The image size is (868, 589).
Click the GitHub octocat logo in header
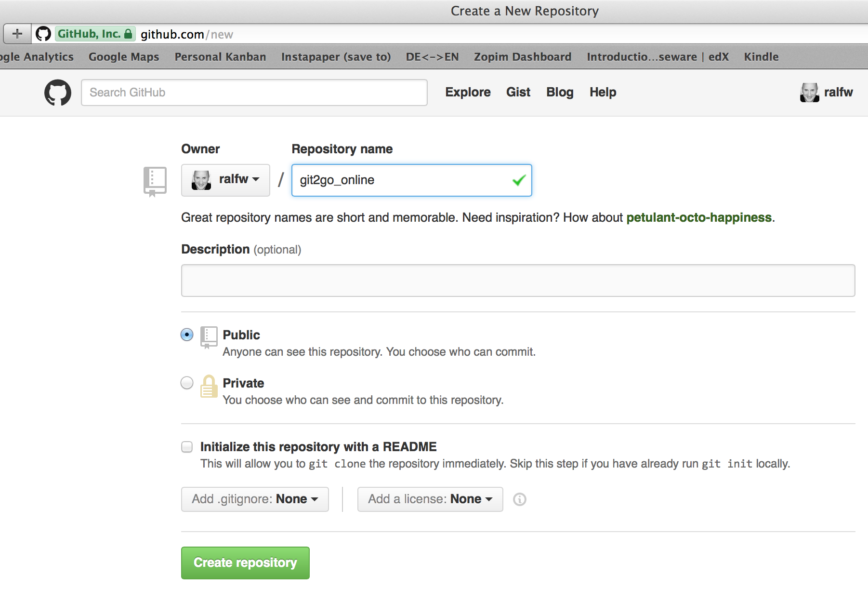[x=58, y=93]
